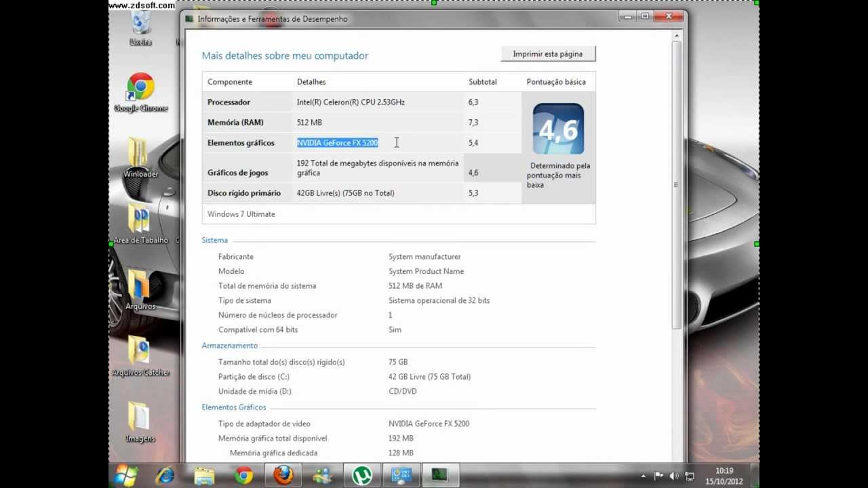Click the hard disk subtotal 5,3
Viewport: 868px width, 488px height.
click(473, 193)
